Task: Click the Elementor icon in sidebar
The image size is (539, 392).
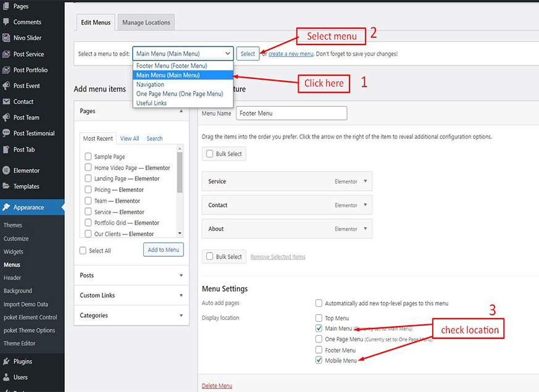Action: [6, 170]
